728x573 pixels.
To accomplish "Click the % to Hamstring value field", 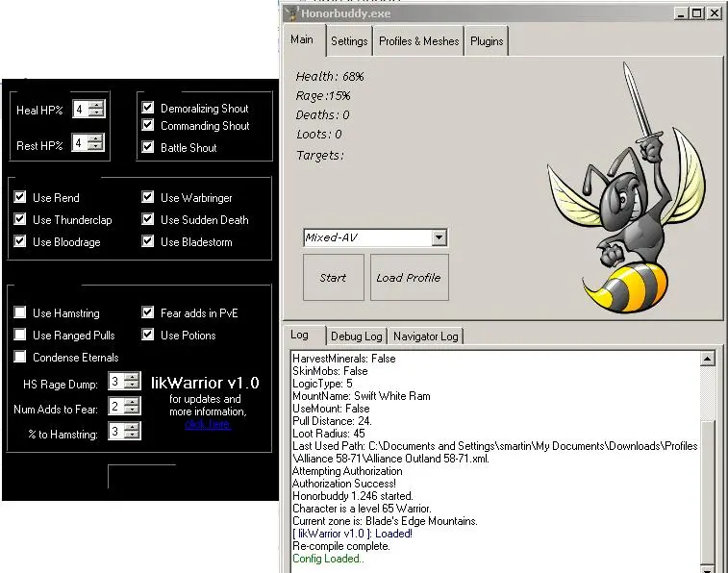I will pos(117,432).
